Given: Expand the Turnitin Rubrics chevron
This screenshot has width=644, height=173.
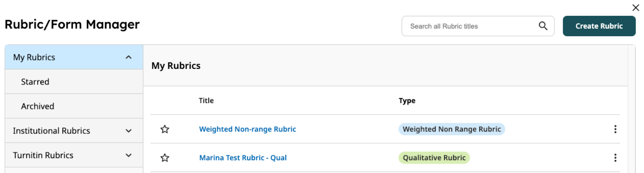Looking at the screenshot, I should coord(128,155).
